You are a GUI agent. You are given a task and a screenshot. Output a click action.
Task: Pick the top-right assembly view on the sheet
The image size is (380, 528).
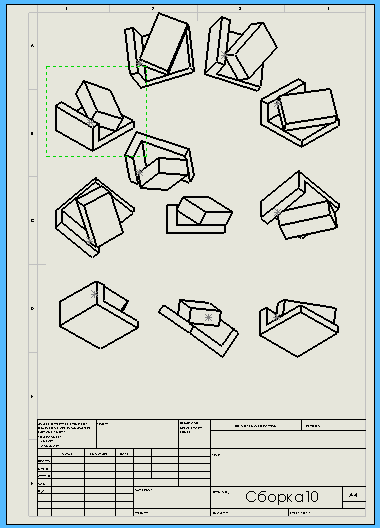(241, 54)
